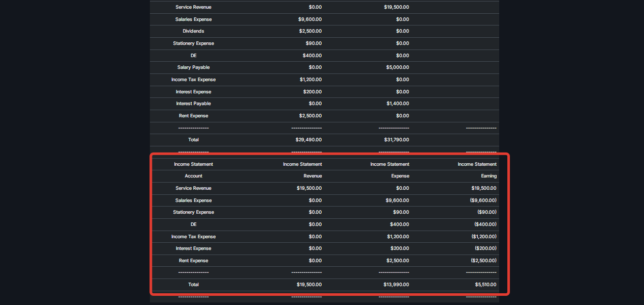Click the $2,500.00 Dividends amount
Image resolution: width=644 pixels, height=305 pixels.
(x=310, y=31)
